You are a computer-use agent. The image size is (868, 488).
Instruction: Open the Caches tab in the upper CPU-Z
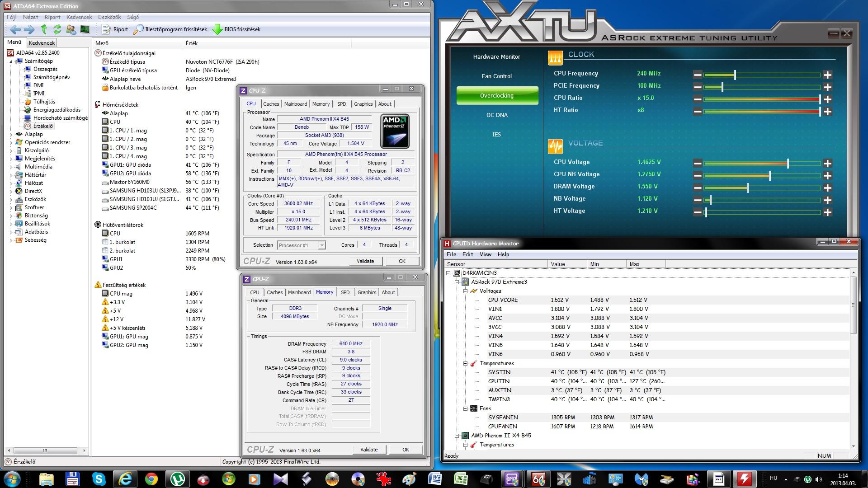pyautogui.click(x=271, y=104)
